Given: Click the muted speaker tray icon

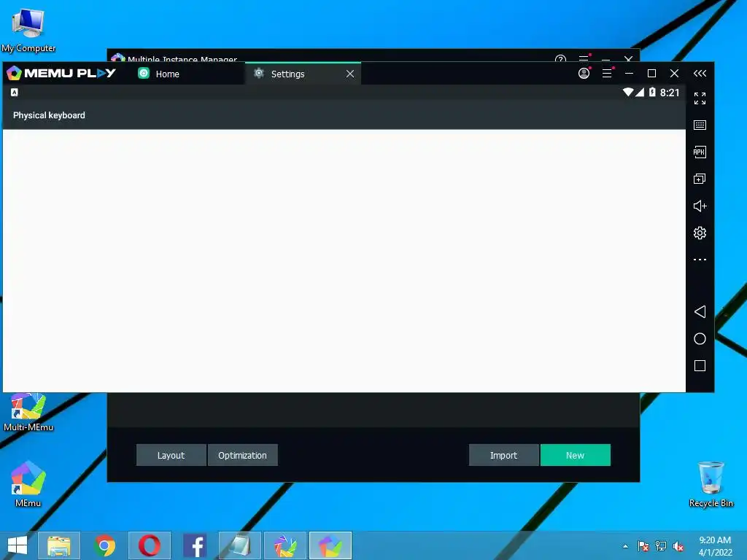Looking at the screenshot, I should point(678,546).
